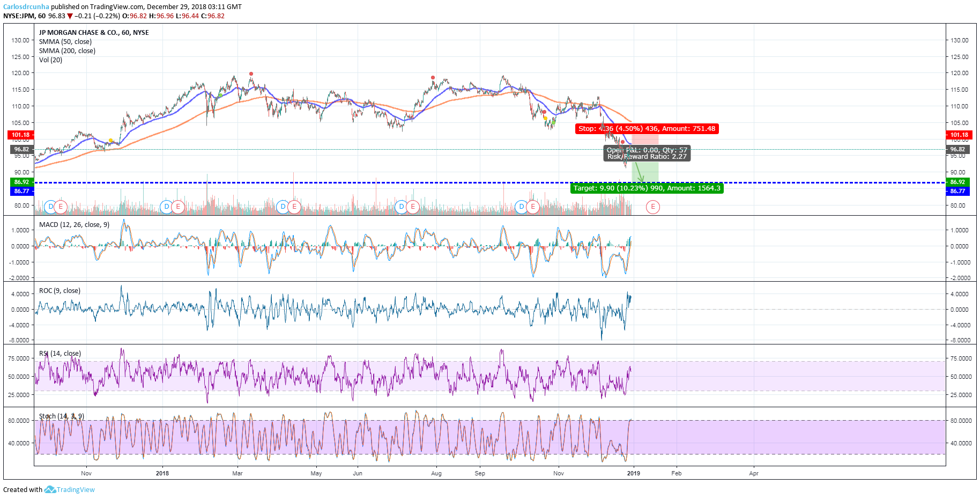Screen dimensions: 980x499
Task: Open Carlosdrcunha's author profile link
Action: [x=26, y=7]
